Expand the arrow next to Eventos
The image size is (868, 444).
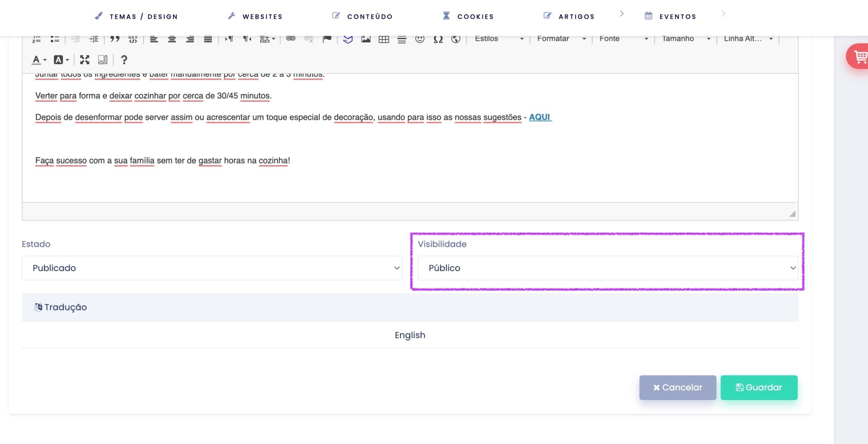[x=723, y=14]
